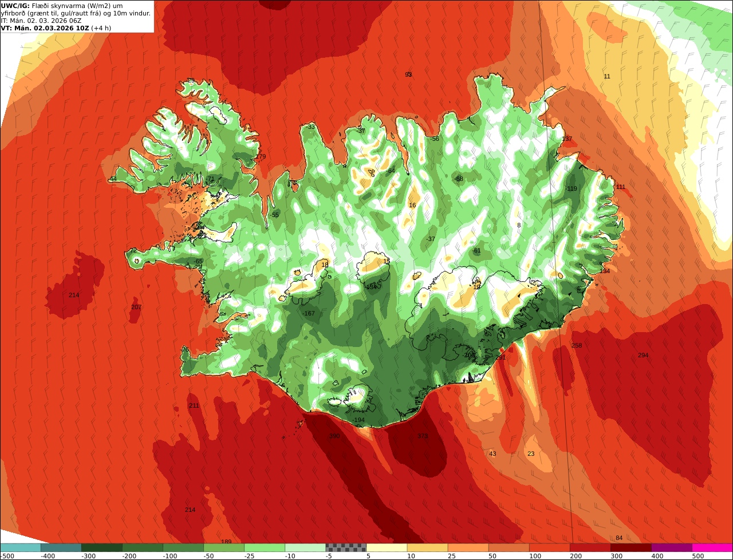Screen dimensions: 733x560
Task: Select the red-orange swatch for 100 to 200
Action: (x=549, y=547)
